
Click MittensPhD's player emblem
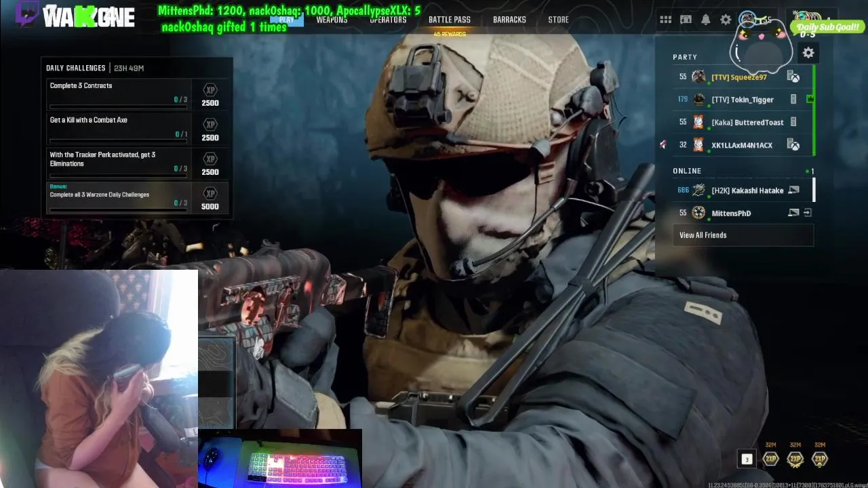(698, 213)
